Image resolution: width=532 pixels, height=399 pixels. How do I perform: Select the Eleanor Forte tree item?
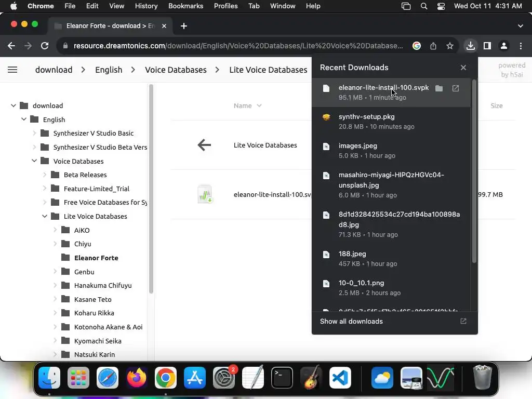96,258
